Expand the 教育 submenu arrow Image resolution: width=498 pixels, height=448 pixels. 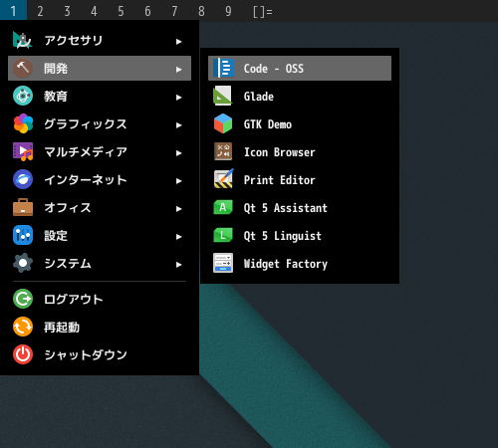(x=179, y=98)
